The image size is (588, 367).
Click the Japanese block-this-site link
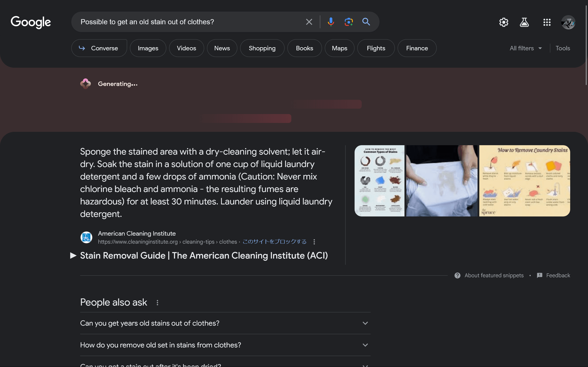click(275, 241)
